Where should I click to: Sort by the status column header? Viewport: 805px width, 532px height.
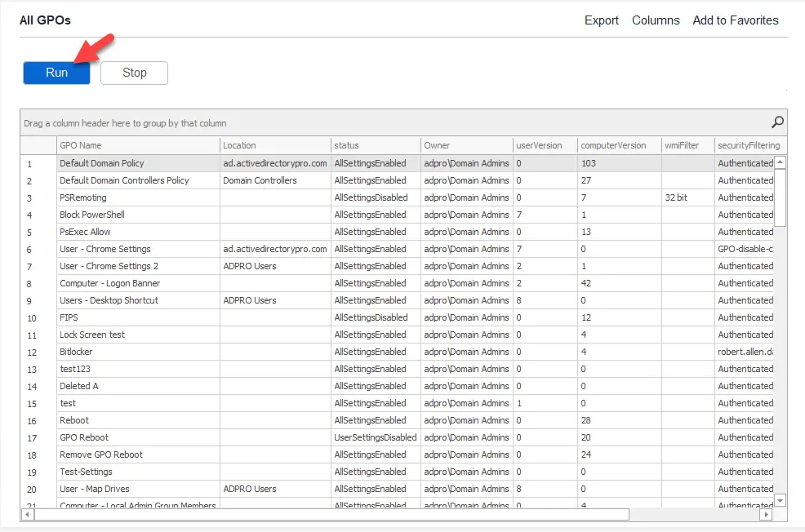click(376, 145)
